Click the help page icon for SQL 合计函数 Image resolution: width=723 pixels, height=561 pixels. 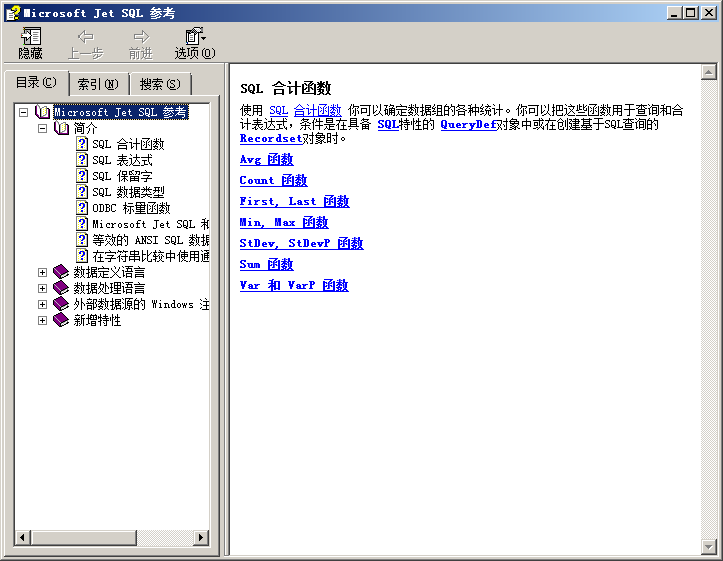[x=82, y=144]
